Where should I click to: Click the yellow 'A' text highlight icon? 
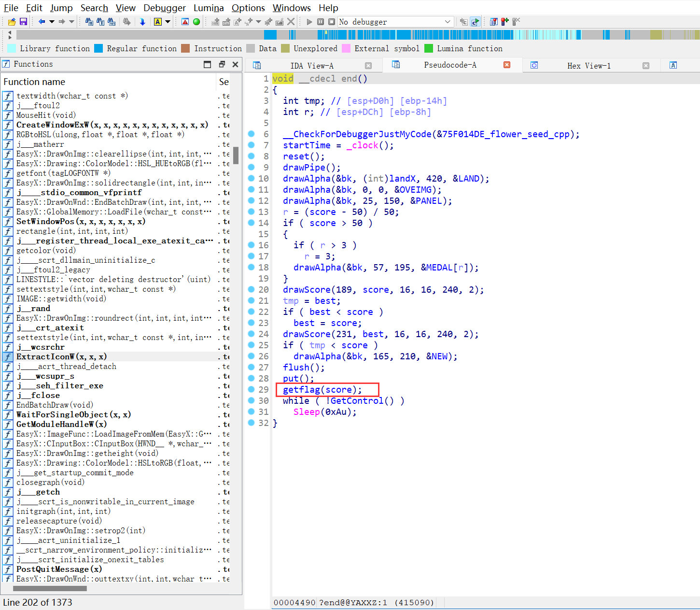[157, 22]
